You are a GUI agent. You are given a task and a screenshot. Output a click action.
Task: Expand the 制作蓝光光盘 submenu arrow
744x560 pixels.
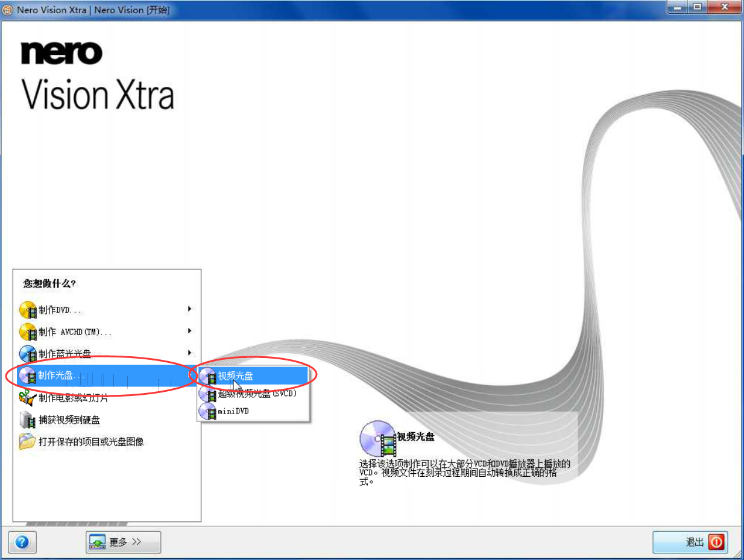click(x=189, y=353)
